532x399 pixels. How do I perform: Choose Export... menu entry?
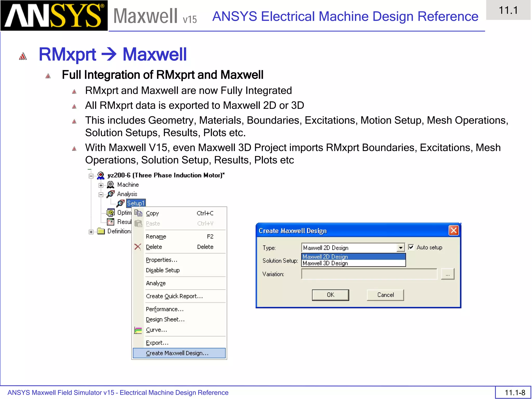(179, 343)
